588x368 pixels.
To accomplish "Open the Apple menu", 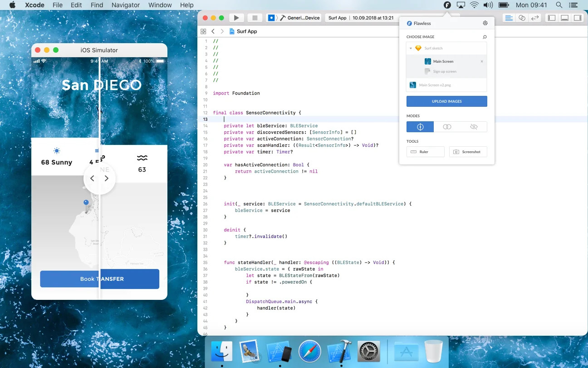I will point(12,5).
